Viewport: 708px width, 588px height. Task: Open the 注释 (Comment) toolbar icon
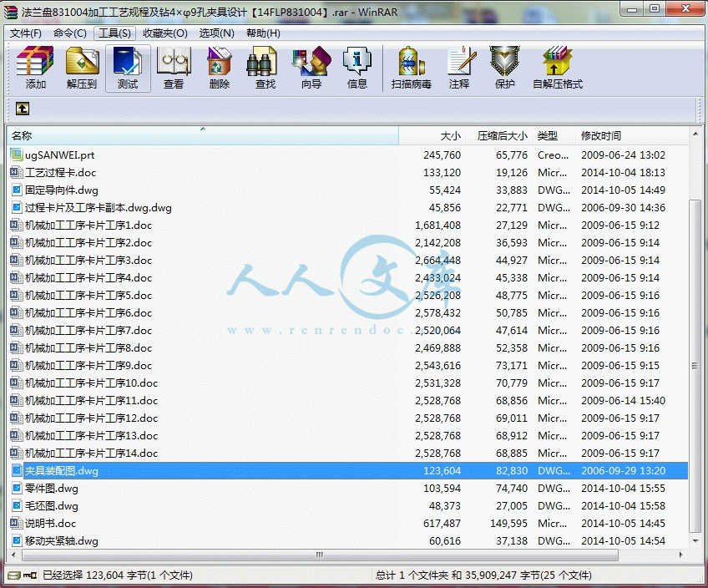coord(461,61)
